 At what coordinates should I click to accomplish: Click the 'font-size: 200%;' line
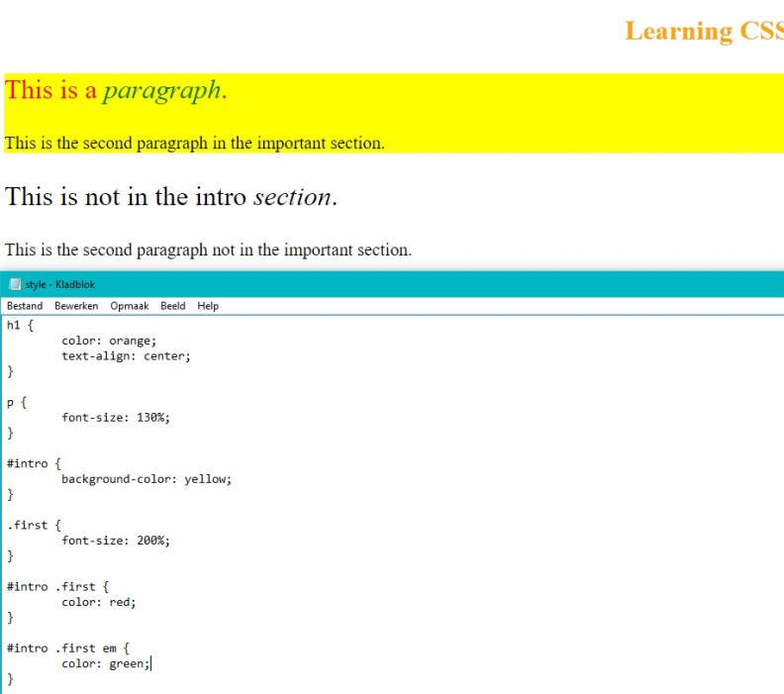coord(116,541)
